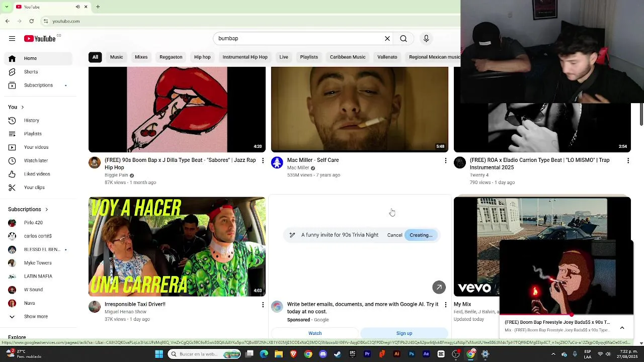Open Your clips in the sidebar
The image size is (644, 362).
(38, 188)
